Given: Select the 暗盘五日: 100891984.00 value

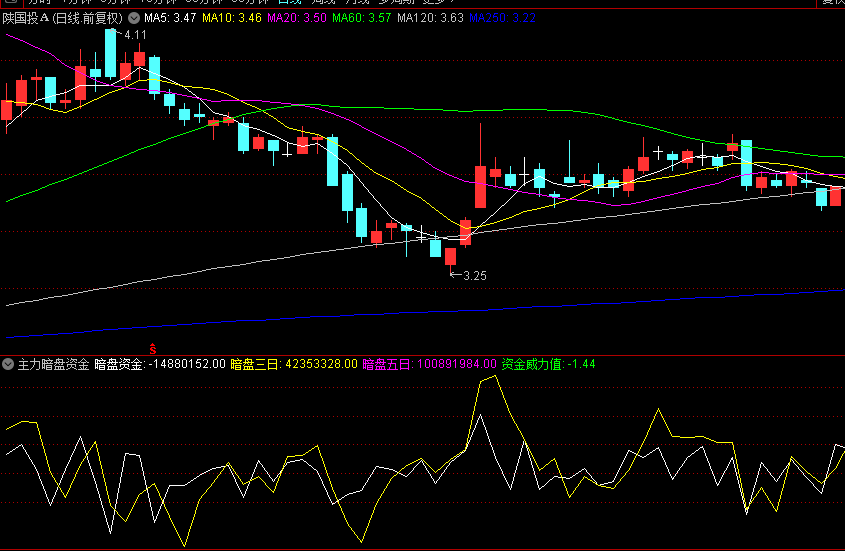Looking at the screenshot, I should [430, 364].
